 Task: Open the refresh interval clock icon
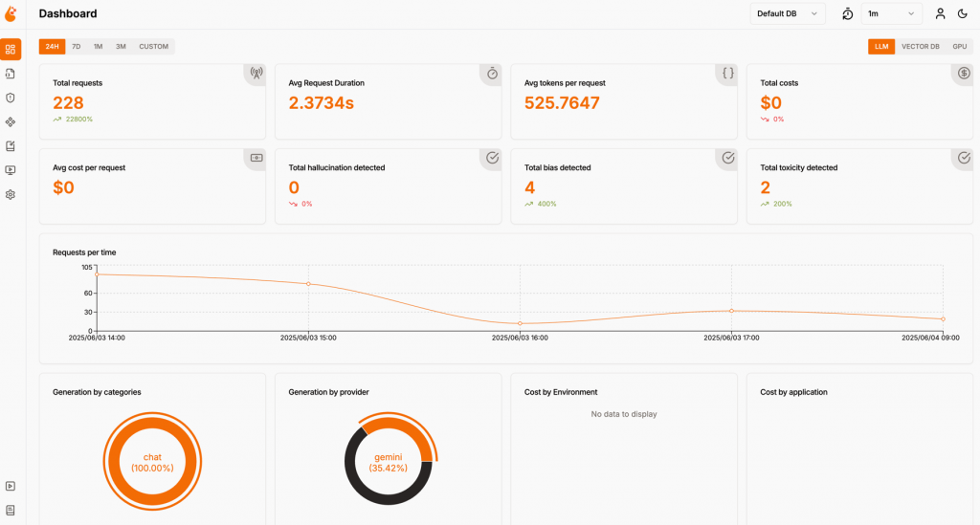[848, 13]
